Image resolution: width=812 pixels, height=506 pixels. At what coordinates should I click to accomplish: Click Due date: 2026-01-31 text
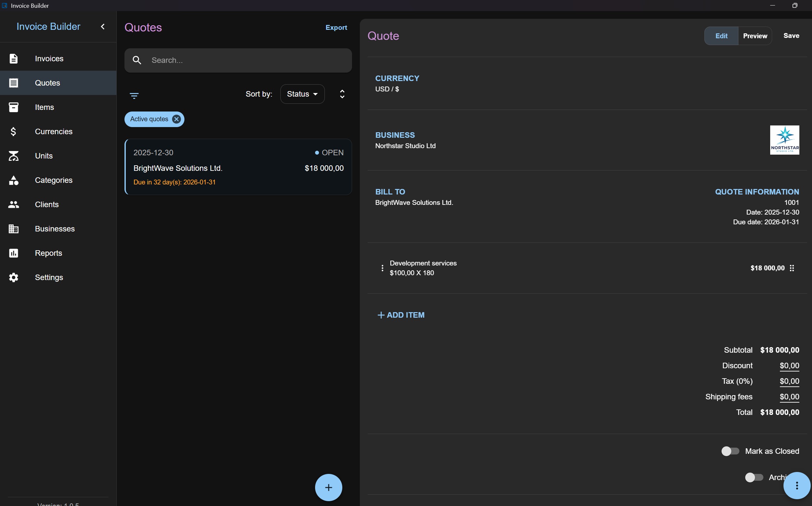point(766,222)
